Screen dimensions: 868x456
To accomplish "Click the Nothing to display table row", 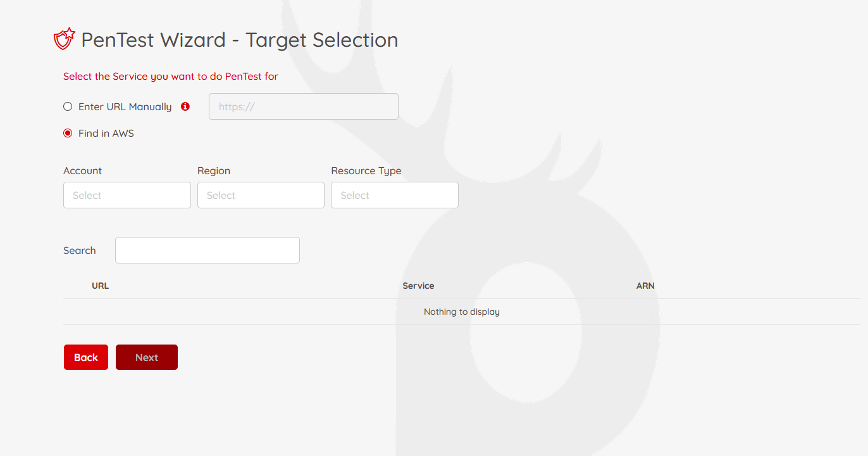I will pos(462,312).
